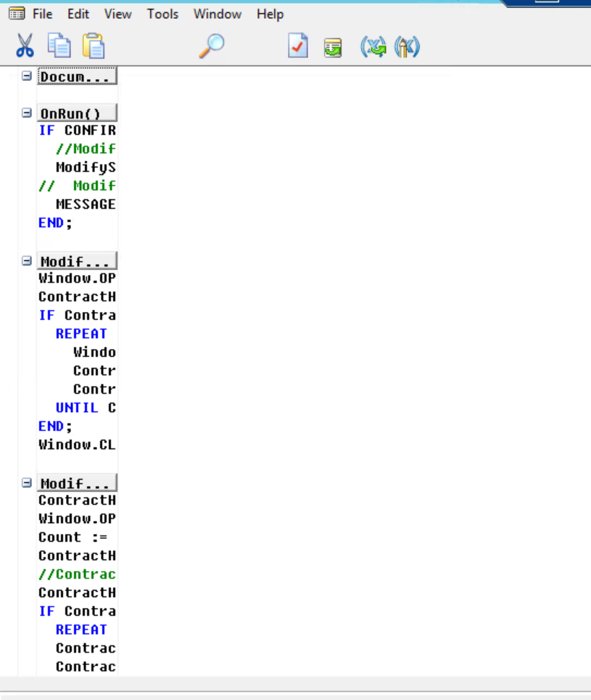Image resolution: width=591 pixels, height=700 pixels.
Task: Click the first Modif... header above Window.OP
Action: coord(77,260)
